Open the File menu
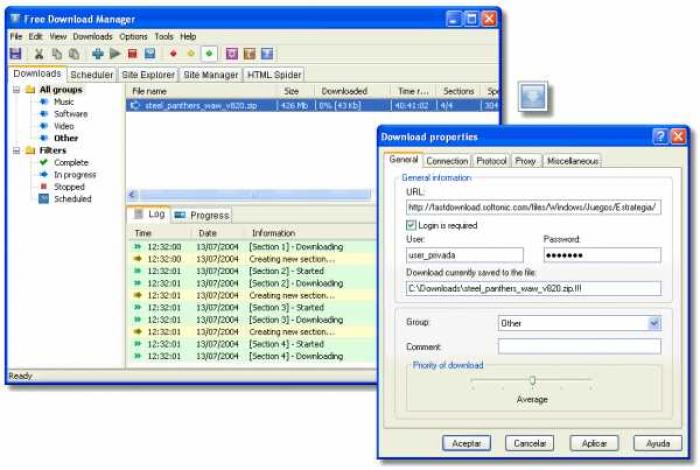700x470 pixels. point(16,37)
